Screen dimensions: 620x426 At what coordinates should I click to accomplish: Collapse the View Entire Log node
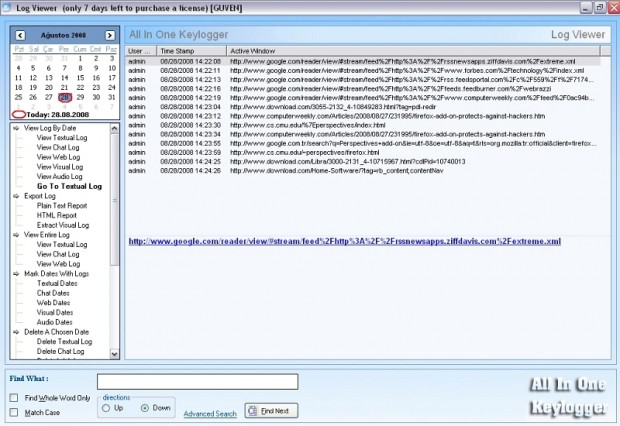(x=16, y=235)
